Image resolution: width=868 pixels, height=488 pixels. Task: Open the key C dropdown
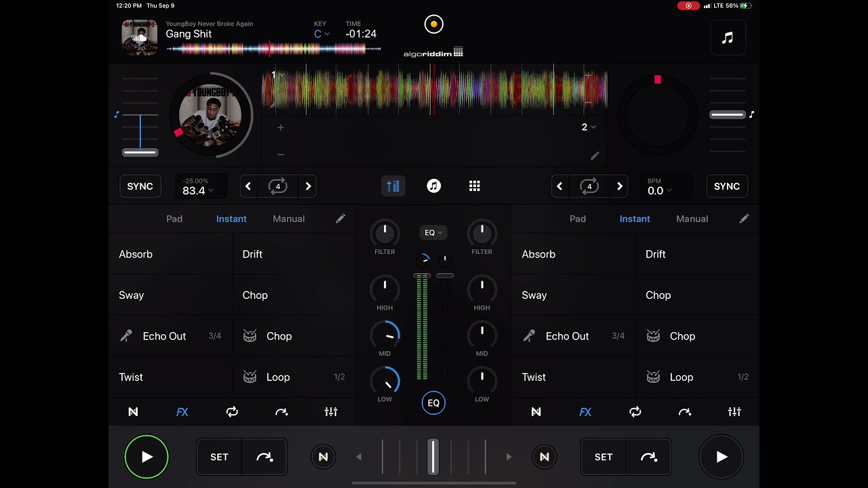pyautogui.click(x=321, y=34)
